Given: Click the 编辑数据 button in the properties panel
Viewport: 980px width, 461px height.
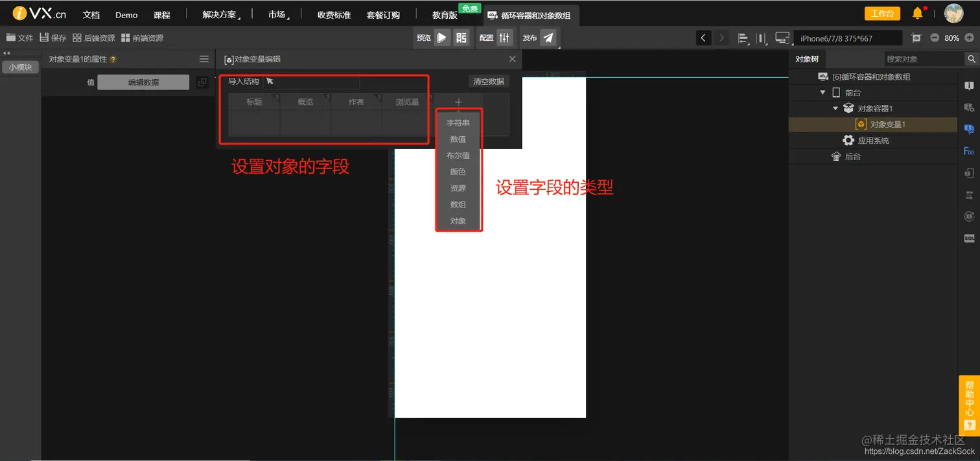Looking at the screenshot, I should point(143,82).
